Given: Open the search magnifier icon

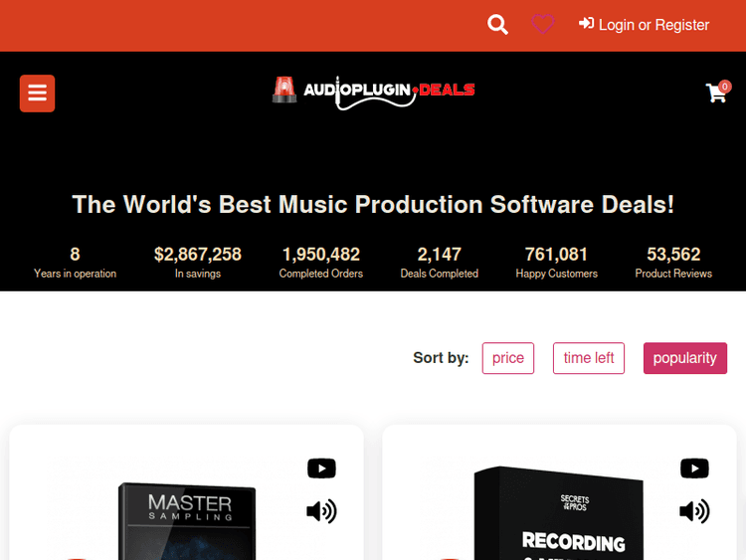Looking at the screenshot, I should (x=497, y=25).
